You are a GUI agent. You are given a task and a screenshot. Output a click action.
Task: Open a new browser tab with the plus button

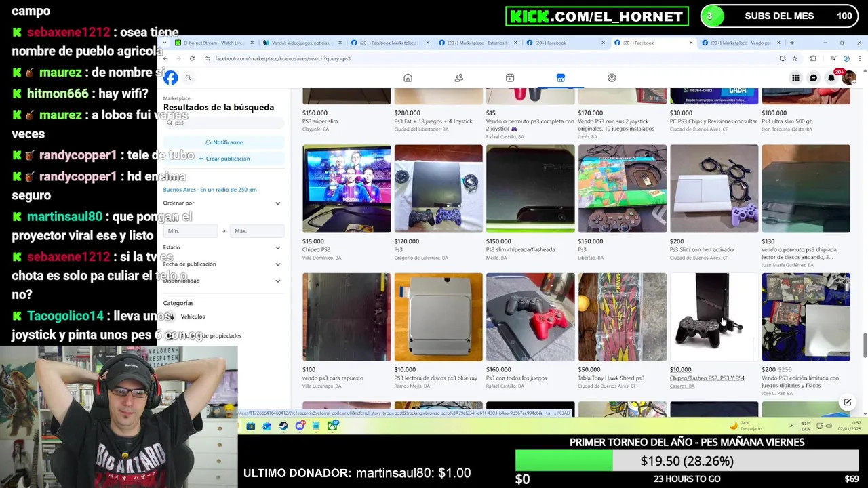[791, 43]
